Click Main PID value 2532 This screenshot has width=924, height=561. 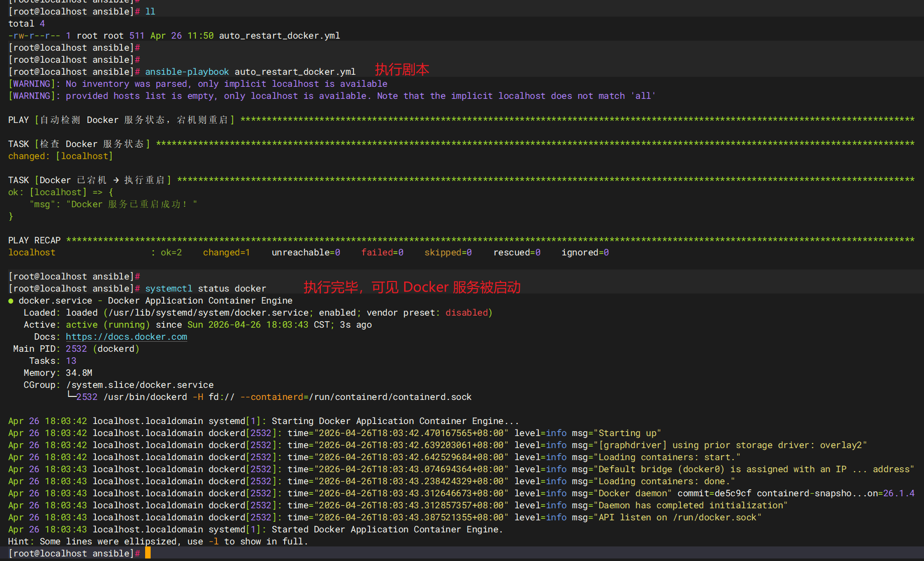[76, 349]
